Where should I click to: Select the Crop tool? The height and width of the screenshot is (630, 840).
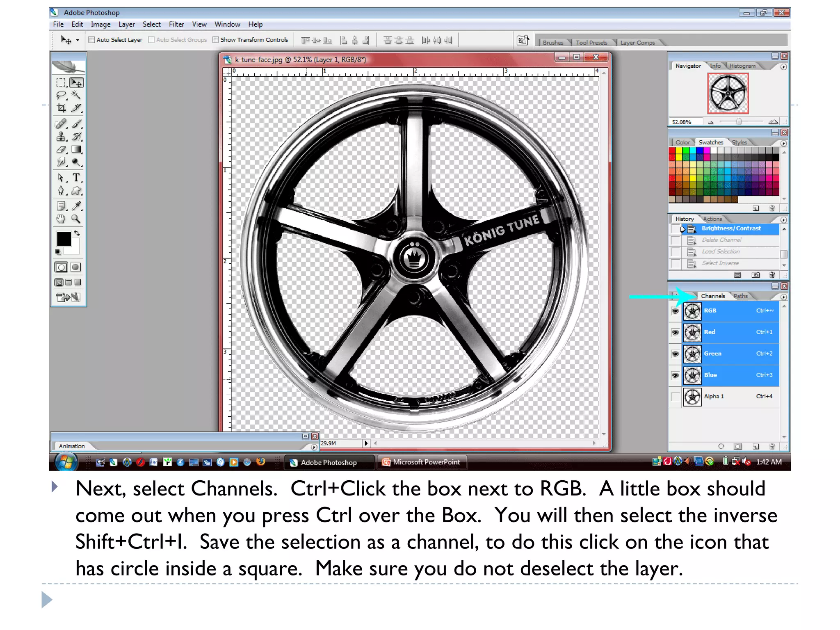point(61,108)
